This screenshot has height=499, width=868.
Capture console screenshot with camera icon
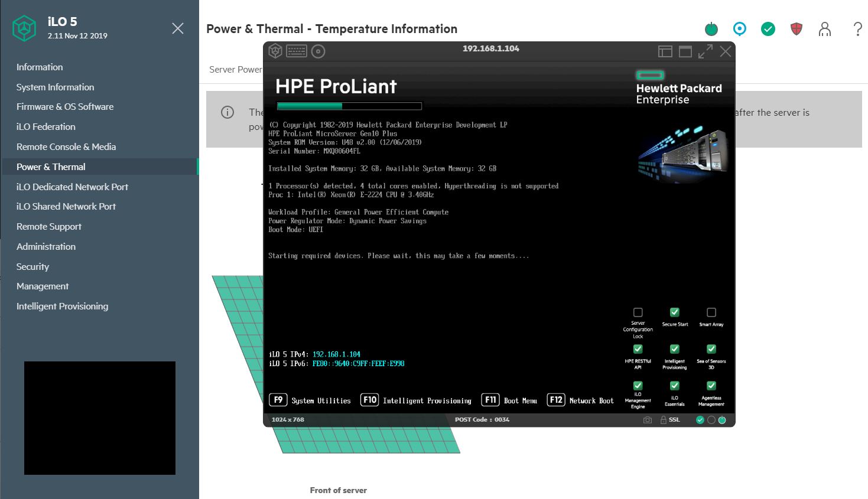pos(648,420)
